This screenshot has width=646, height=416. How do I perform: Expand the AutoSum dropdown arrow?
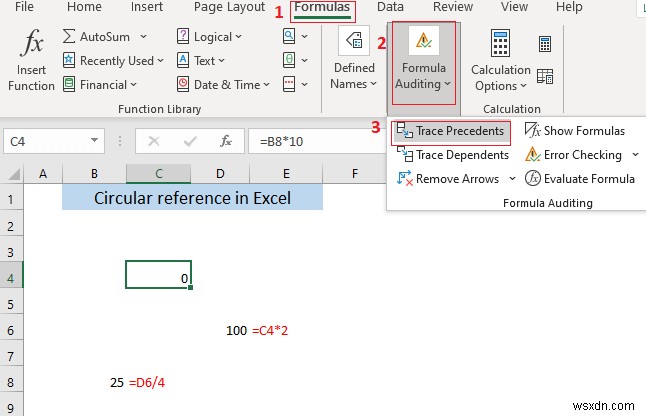click(x=143, y=37)
